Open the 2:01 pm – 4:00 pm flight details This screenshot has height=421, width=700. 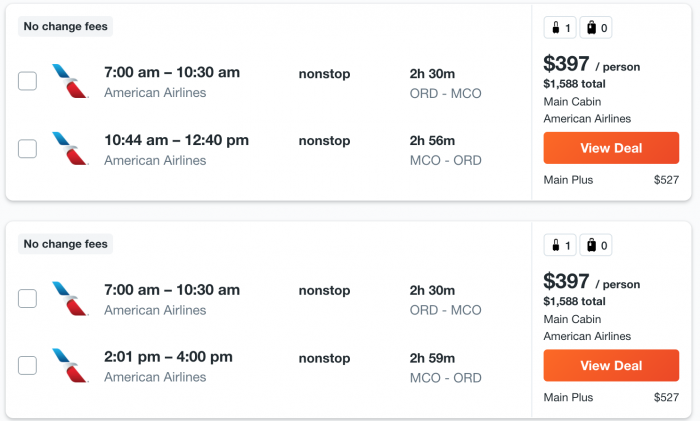click(168, 357)
